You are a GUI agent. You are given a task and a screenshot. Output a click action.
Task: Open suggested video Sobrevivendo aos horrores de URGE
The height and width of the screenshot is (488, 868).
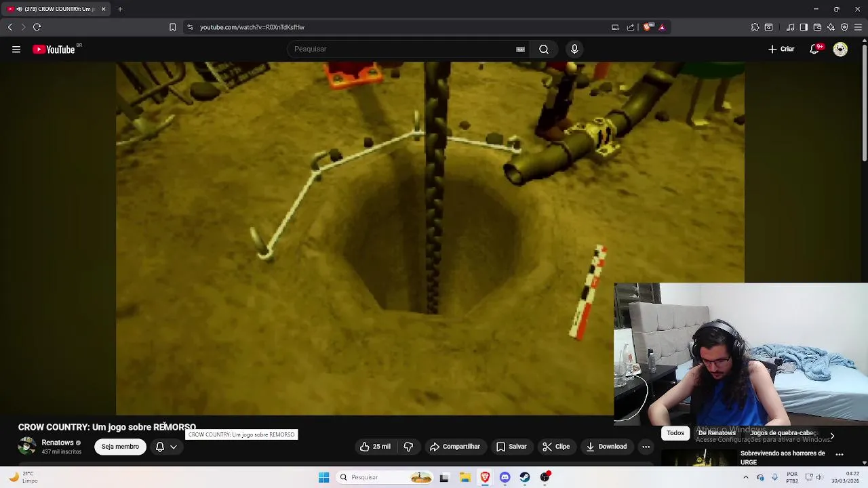[x=783, y=457]
